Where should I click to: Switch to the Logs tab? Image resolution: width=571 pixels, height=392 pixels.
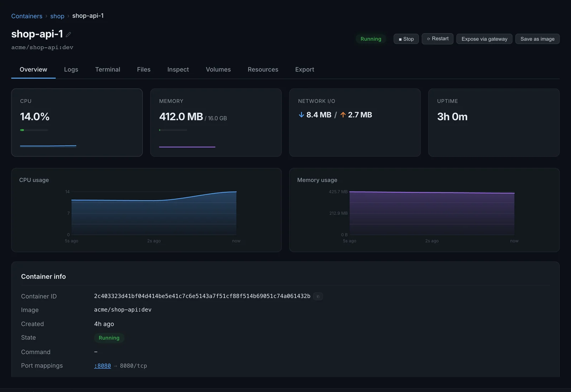[71, 70]
